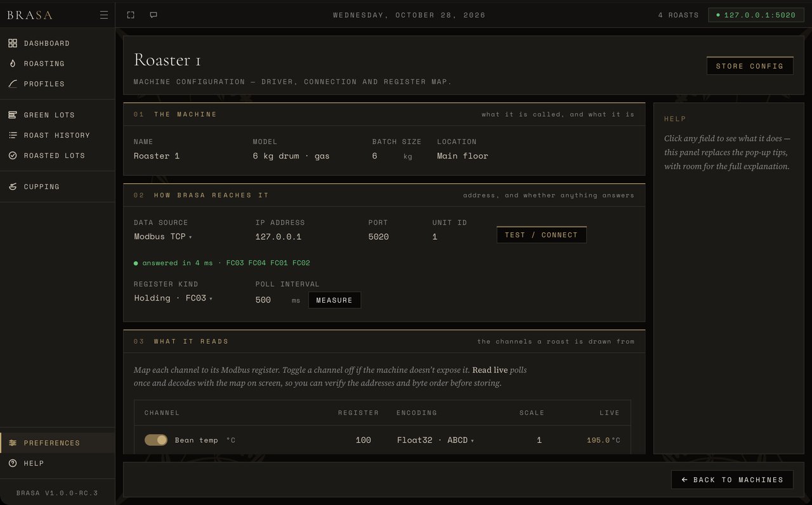This screenshot has height=505, width=812.
Task: Disable the Bean temp channel toggle
Action: tap(156, 440)
